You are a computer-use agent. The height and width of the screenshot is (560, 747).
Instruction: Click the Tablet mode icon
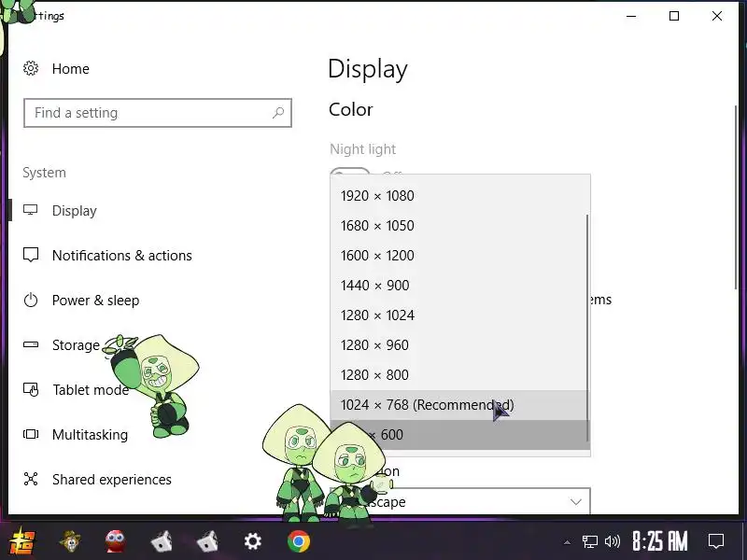pos(31,389)
